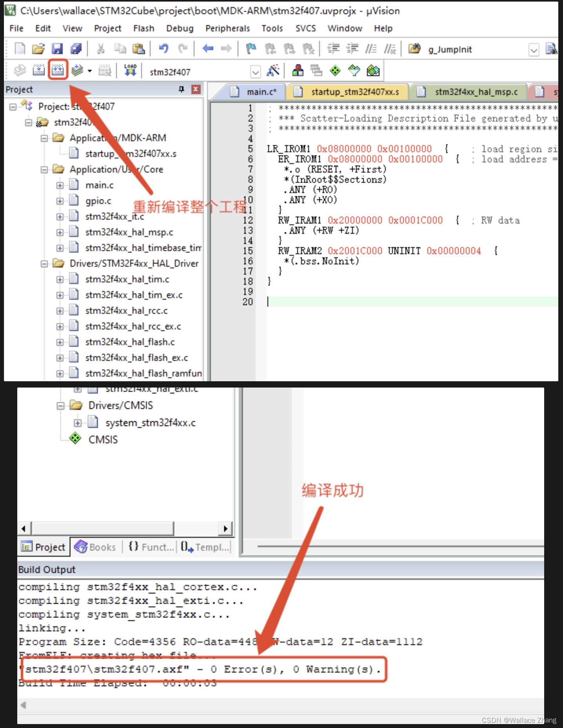
Task: Open the Flash menu
Action: (x=143, y=28)
